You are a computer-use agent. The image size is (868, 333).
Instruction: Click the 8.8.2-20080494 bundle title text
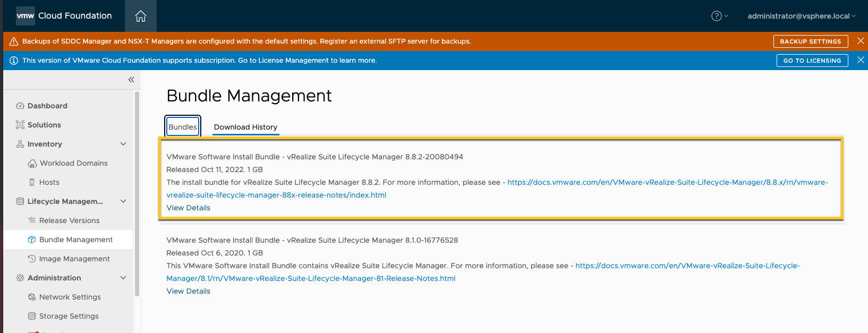pyautogui.click(x=314, y=157)
